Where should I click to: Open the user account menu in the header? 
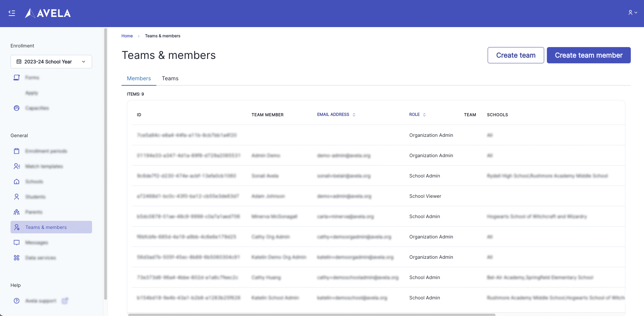coord(632,13)
